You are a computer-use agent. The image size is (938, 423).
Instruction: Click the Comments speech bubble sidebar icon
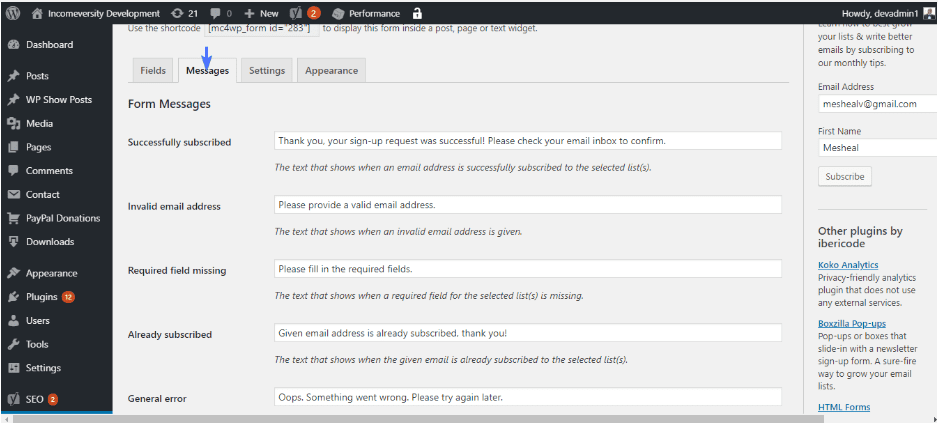click(14, 171)
